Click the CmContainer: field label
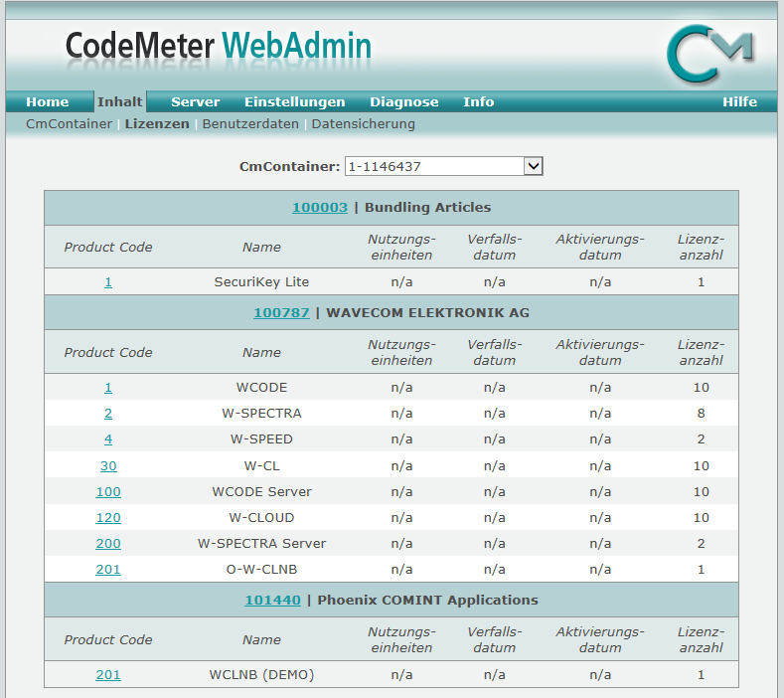This screenshot has height=698, width=784. [x=289, y=167]
